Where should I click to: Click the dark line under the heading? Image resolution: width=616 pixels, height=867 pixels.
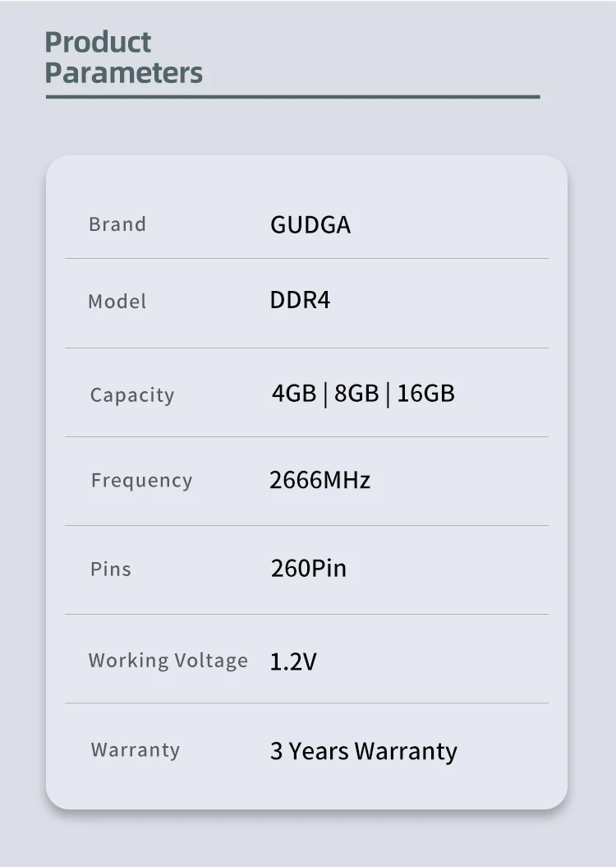point(292,97)
